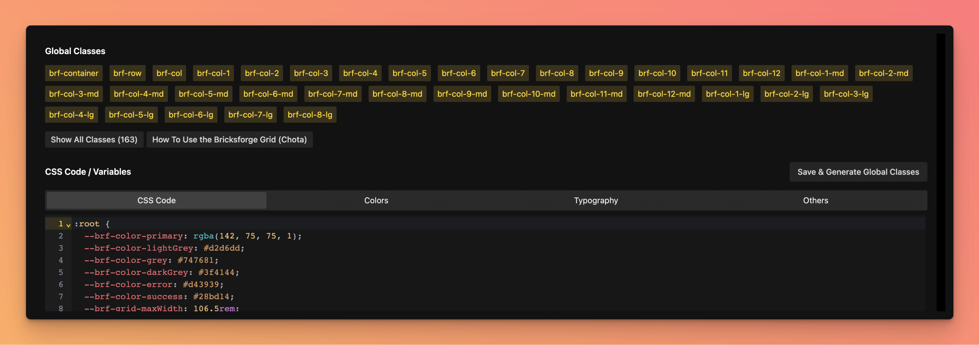Image resolution: width=980 pixels, height=345 pixels.
Task: Select the brf-col-9 tag
Action: [606, 73]
